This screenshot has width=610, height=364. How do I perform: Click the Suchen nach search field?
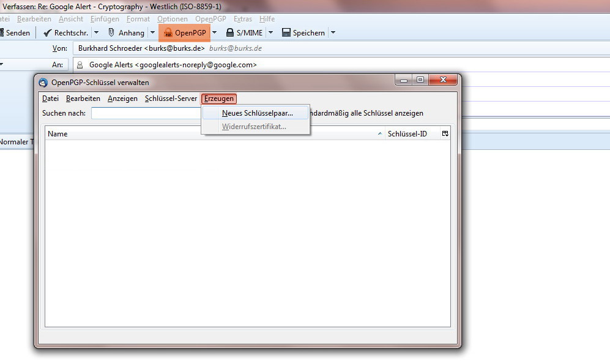click(146, 113)
